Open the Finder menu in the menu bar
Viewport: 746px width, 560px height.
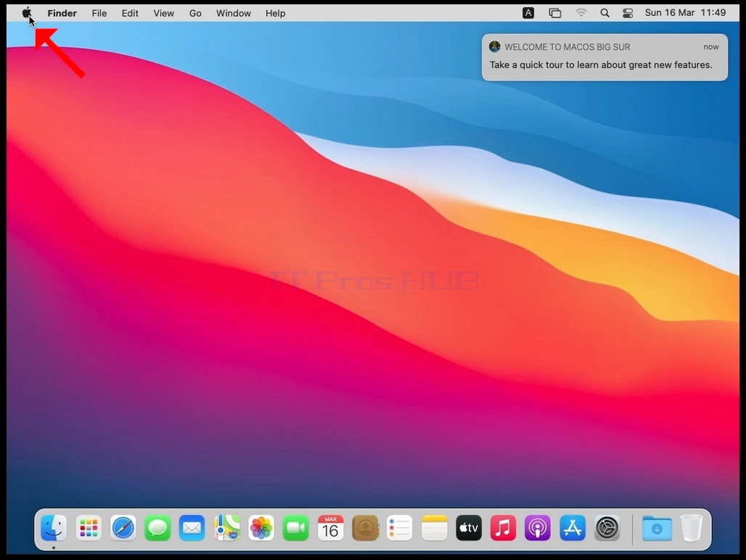tap(62, 13)
